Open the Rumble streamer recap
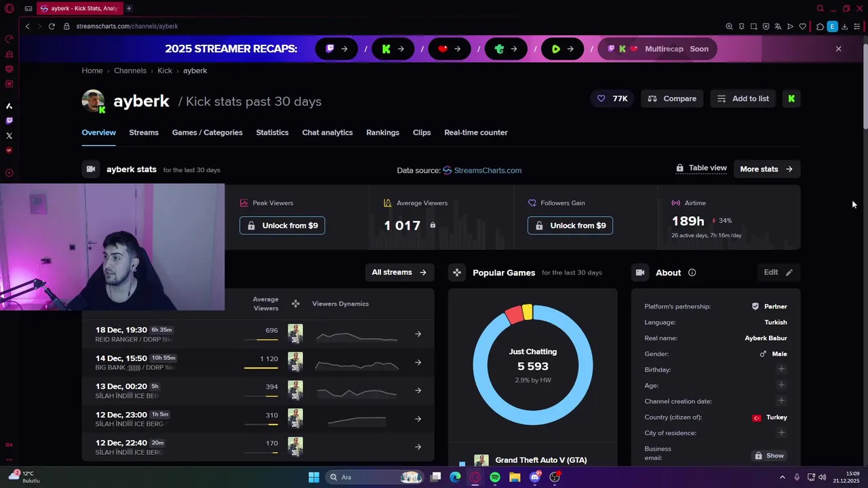The image size is (868, 488). click(562, 49)
